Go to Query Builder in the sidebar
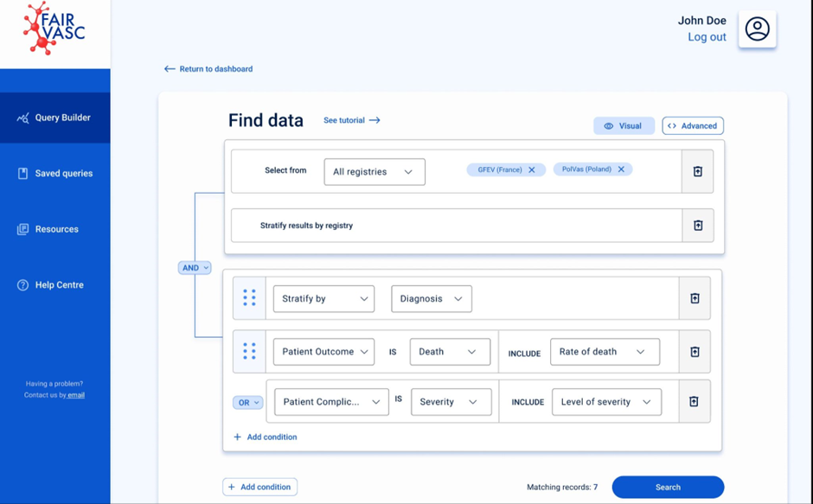Viewport: 813px width, 504px height. point(55,118)
